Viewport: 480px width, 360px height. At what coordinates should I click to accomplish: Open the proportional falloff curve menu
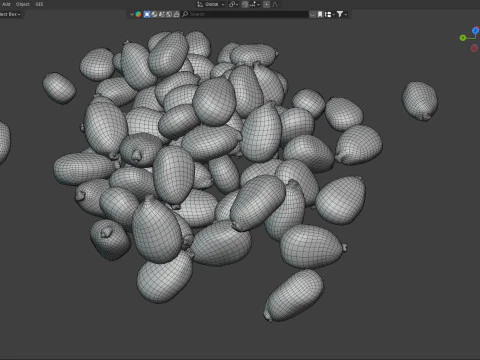275,4
